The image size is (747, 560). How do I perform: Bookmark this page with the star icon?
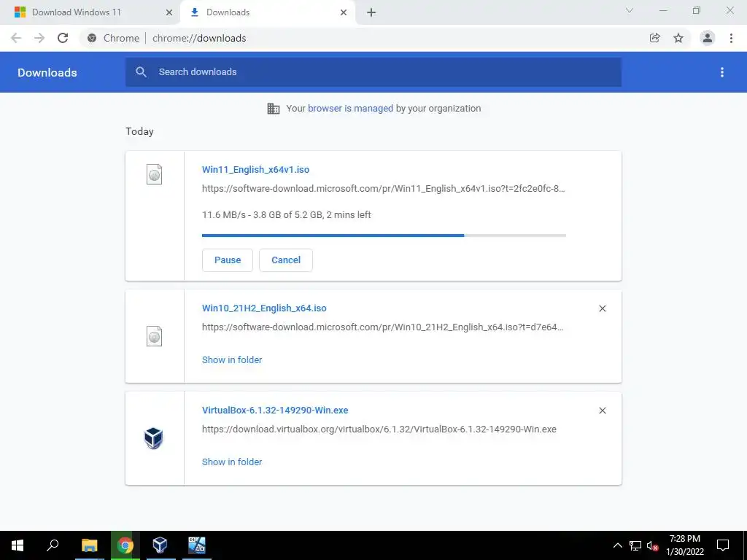678,38
